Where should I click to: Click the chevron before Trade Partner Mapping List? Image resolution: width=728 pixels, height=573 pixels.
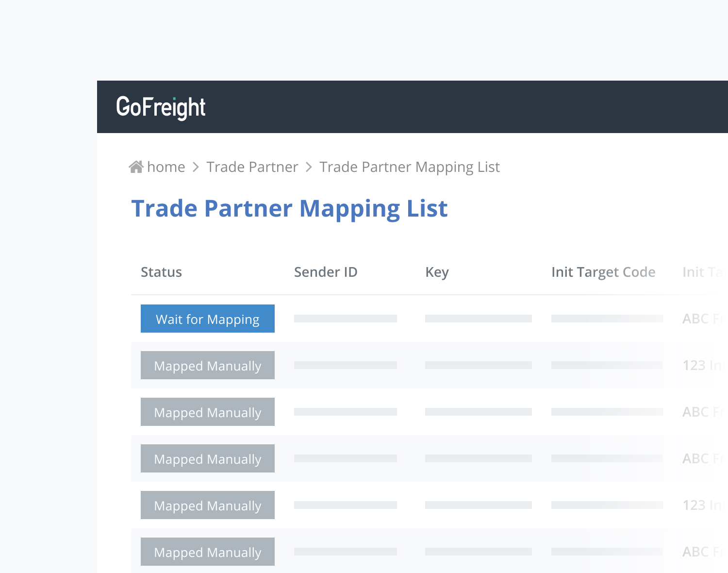(309, 167)
